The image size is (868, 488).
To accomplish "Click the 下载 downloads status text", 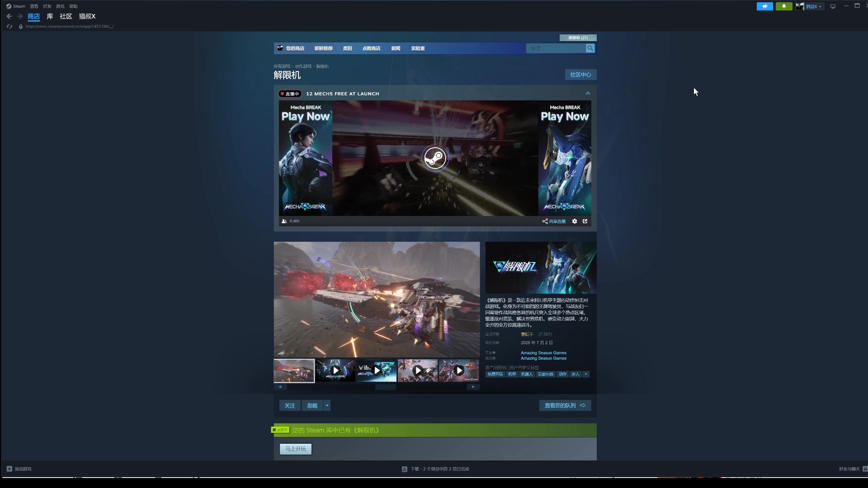I will coord(439,469).
